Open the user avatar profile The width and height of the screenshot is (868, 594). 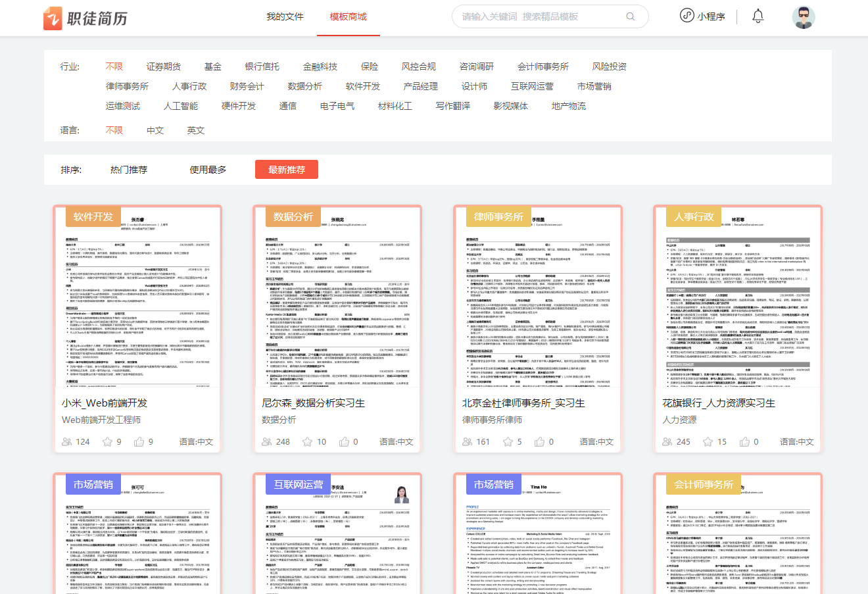[804, 17]
